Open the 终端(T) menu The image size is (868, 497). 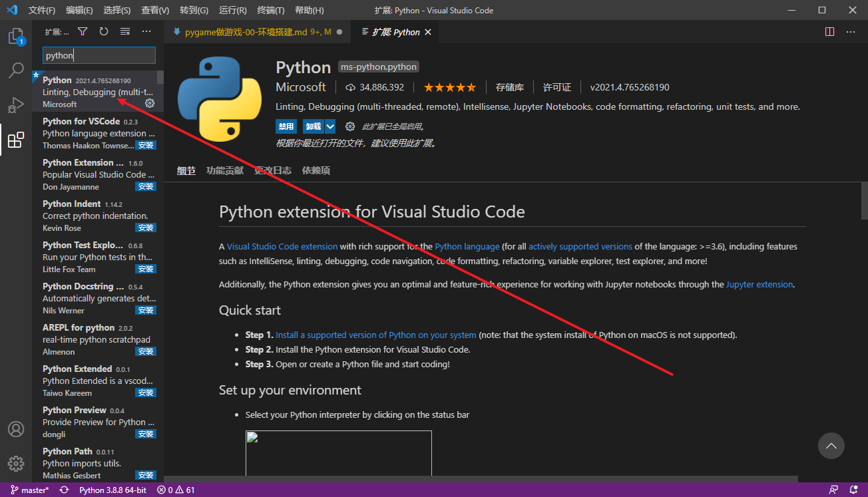[x=270, y=11]
